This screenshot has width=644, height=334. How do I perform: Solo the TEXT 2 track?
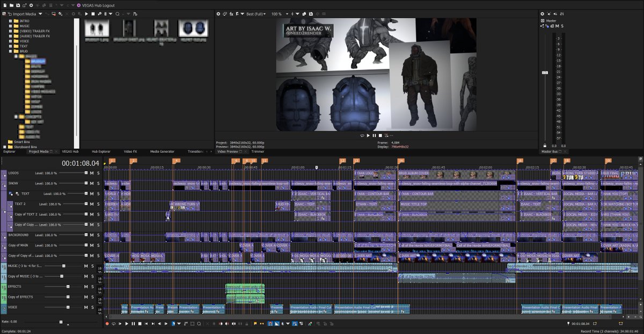tap(98, 204)
